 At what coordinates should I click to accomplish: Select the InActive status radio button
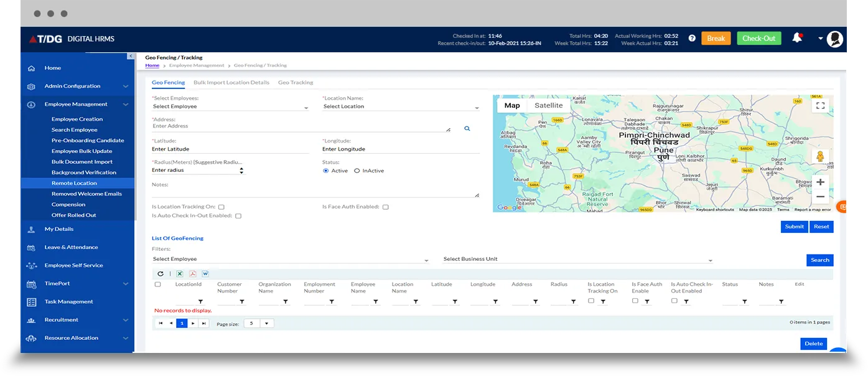click(x=357, y=171)
